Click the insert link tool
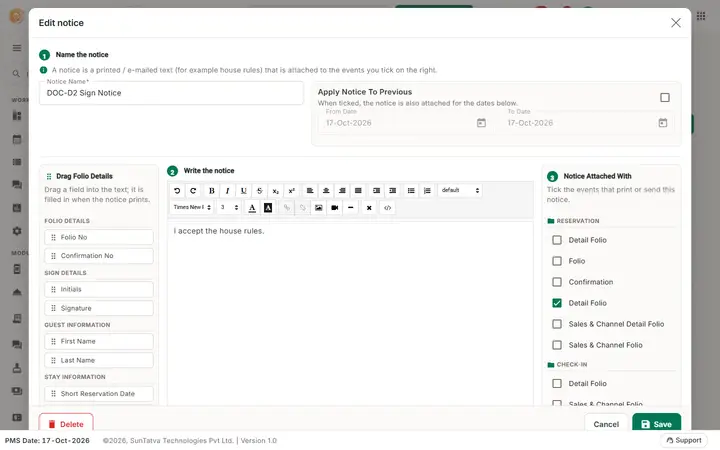The image size is (720, 450). click(x=287, y=208)
